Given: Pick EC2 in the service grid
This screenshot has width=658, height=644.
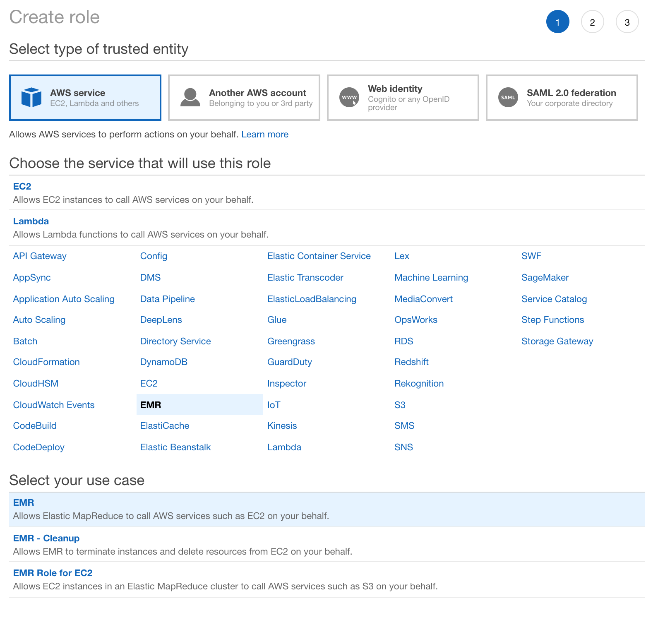Looking at the screenshot, I should click(149, 384).
